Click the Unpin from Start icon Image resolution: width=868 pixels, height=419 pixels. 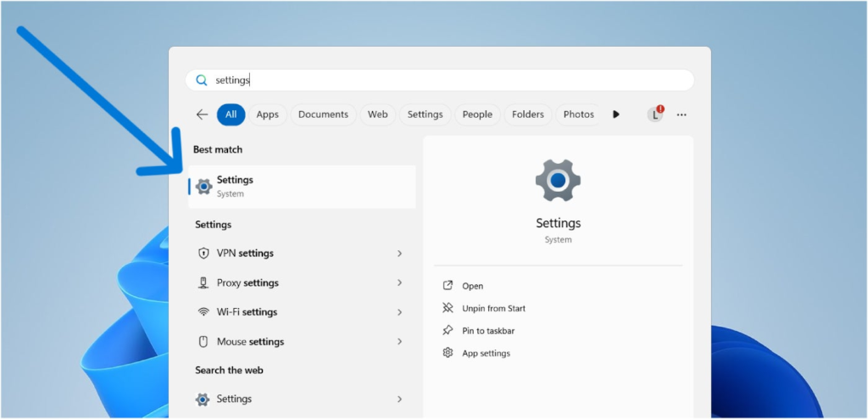click(x=448, y=308)
